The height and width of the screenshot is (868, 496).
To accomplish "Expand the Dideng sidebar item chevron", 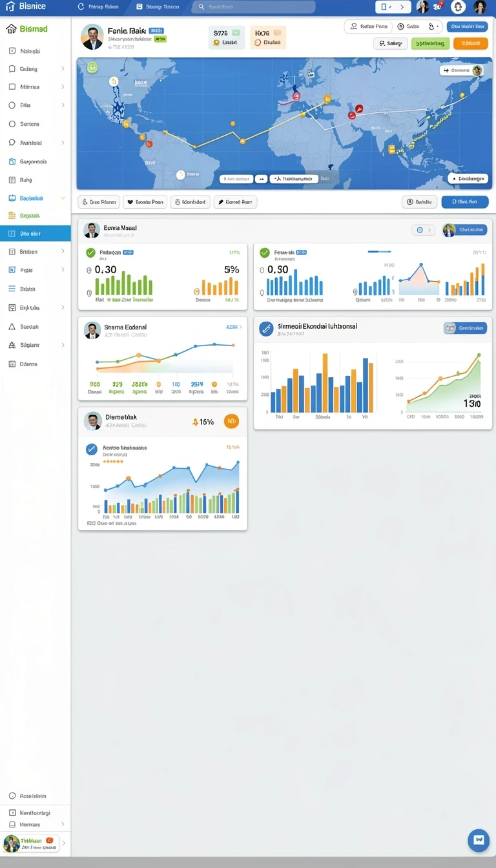I will (x=63, y=68).
